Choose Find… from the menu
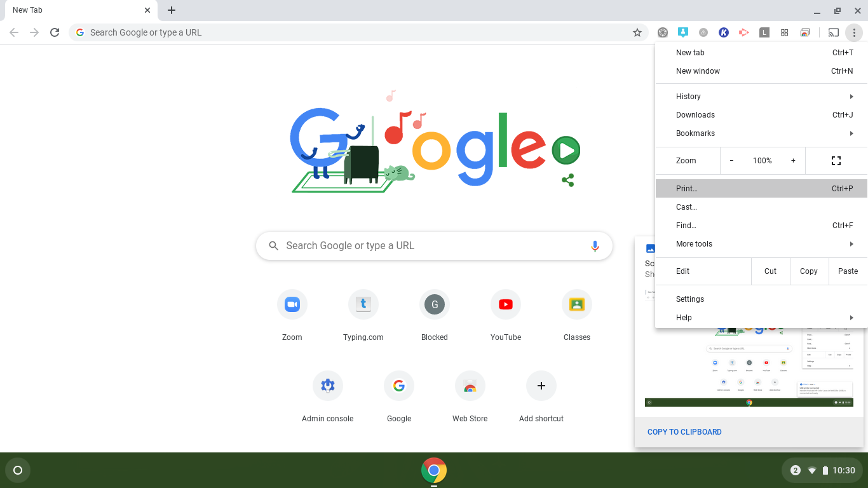 click(761, 226)
